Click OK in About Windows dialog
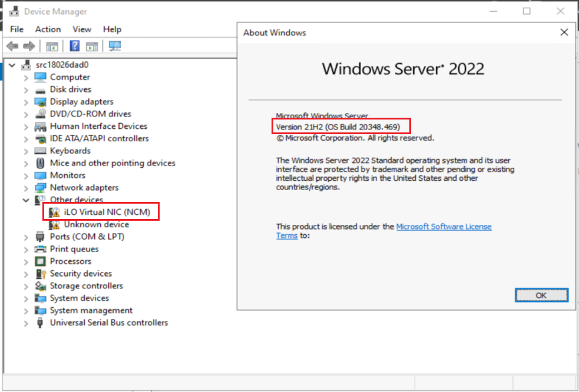579x392 pixels. (x=541, y=295)
